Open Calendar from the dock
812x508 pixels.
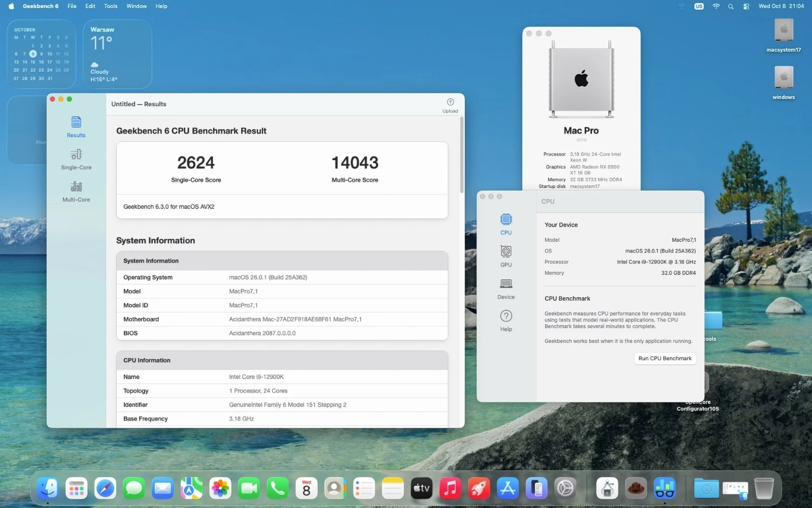(x=307, y=489)
